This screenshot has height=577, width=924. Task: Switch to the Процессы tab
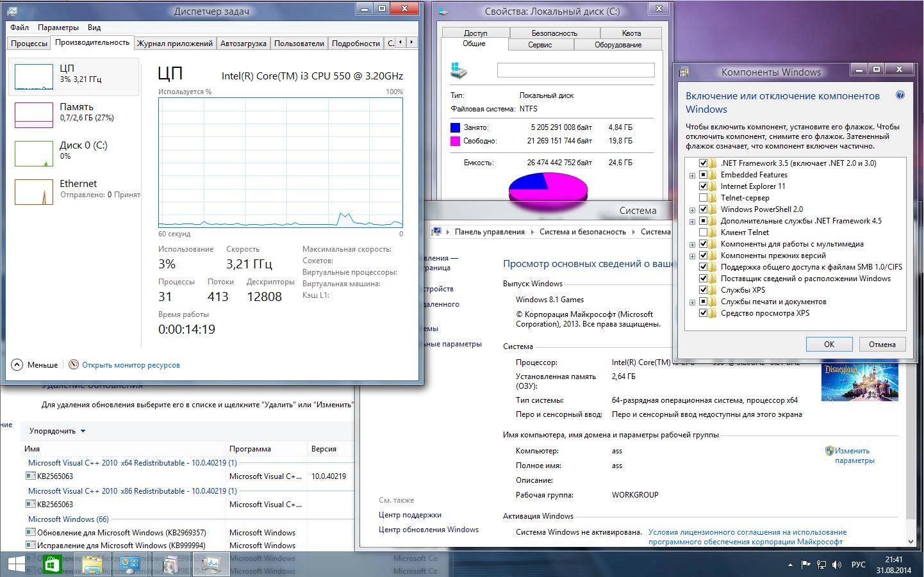29,43
